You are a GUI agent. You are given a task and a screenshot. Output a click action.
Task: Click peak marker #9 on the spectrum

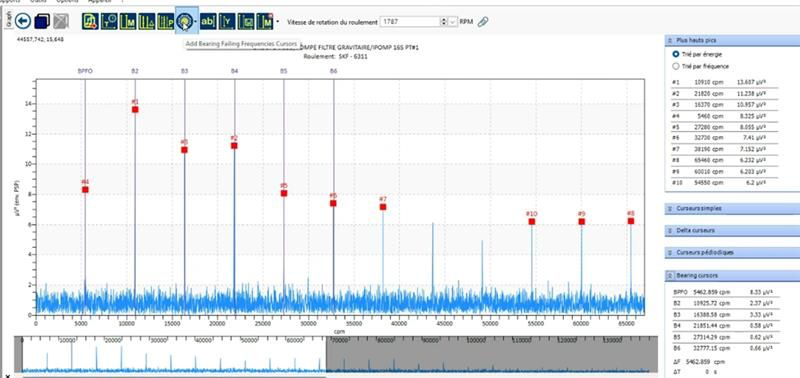[582, 222]
